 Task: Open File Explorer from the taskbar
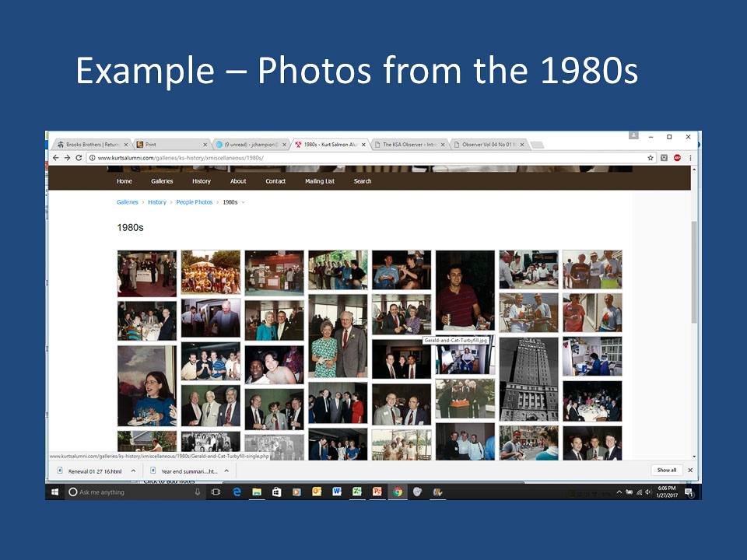pyautogui.click(x=256, y=492)
